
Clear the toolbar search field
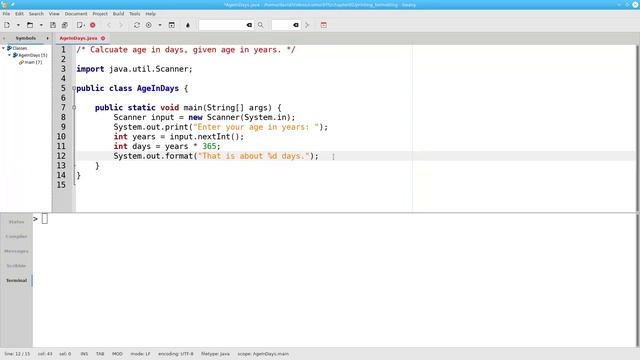pyautogui.click(x=249, y=25)
